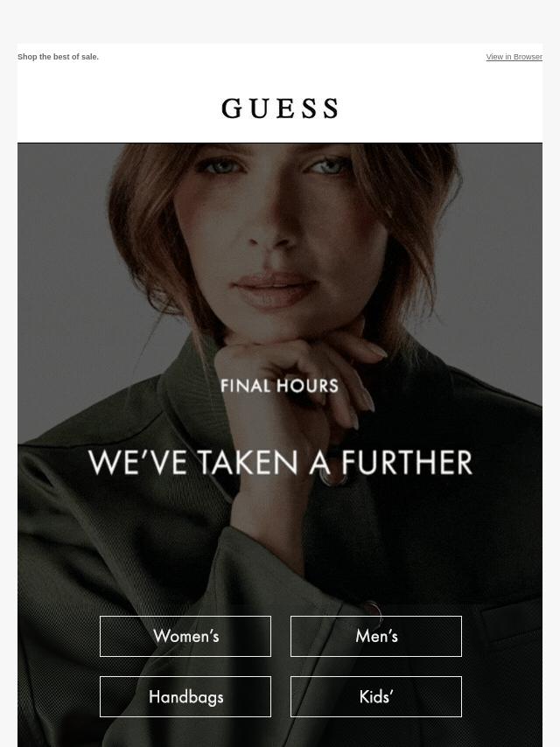This screenshot has height=747, width=560.
Task: Click the metal button on jacket cuff
Action: pyautogui.click(x=371, y=613)
